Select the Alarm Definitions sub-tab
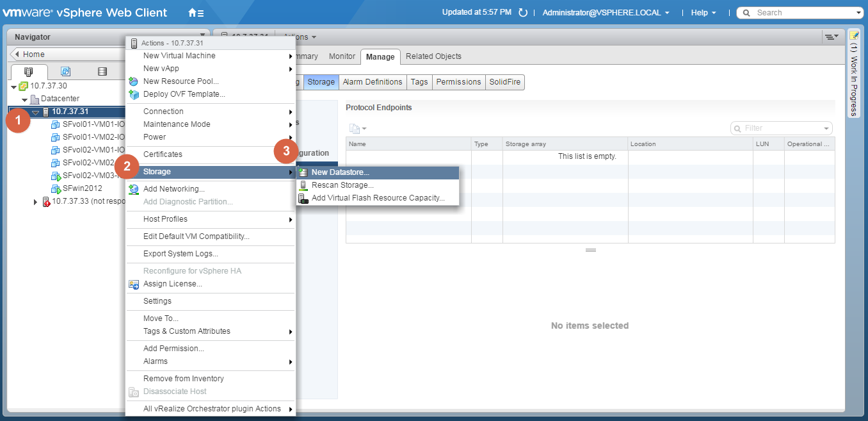 point(373,82)
